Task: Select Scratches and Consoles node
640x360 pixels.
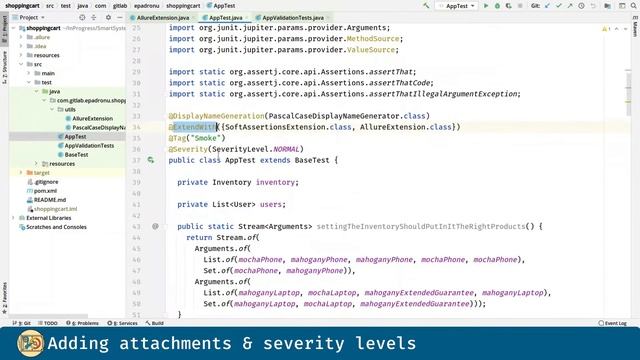Action: click(56, 227)
